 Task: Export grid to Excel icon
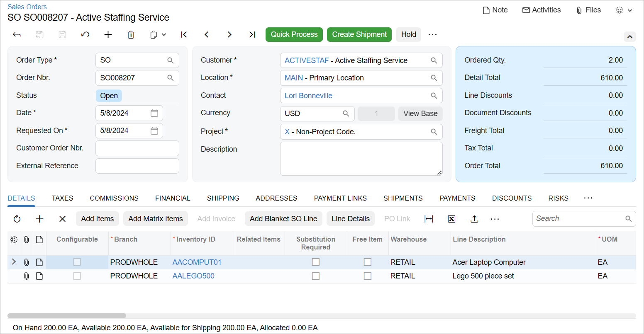click(x=451, y=219)
